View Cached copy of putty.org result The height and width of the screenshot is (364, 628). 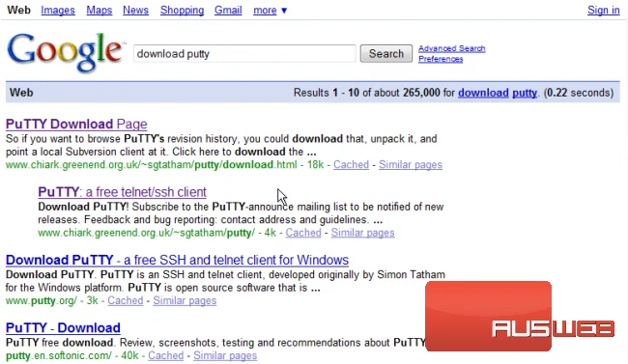pos(126,300)
